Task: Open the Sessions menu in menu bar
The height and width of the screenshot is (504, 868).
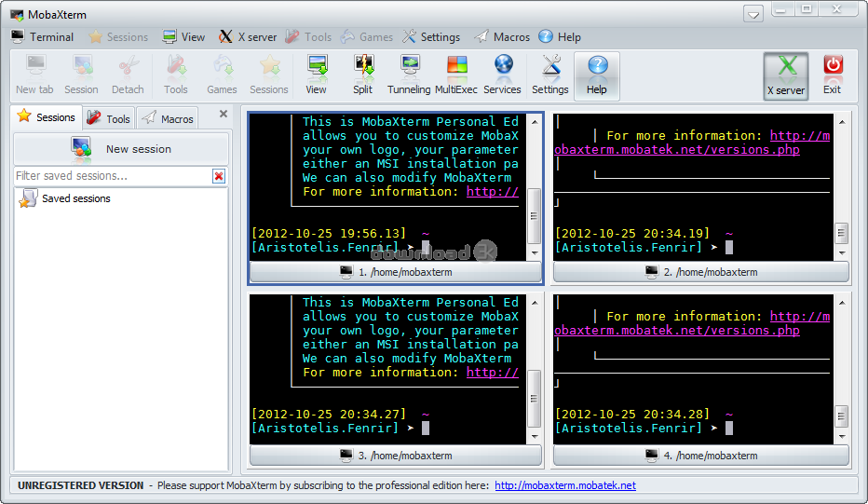Action: tap(118, 37)
